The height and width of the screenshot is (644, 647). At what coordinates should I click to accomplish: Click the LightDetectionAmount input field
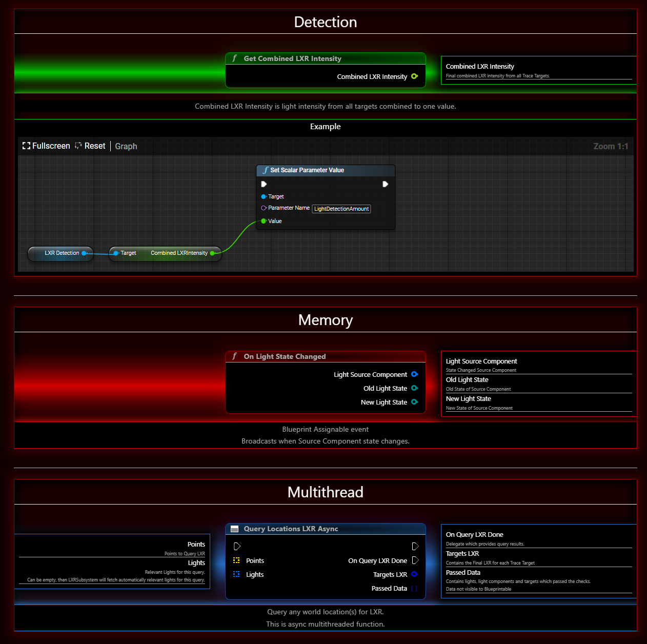pyautogui.click(x=341, y=209)
